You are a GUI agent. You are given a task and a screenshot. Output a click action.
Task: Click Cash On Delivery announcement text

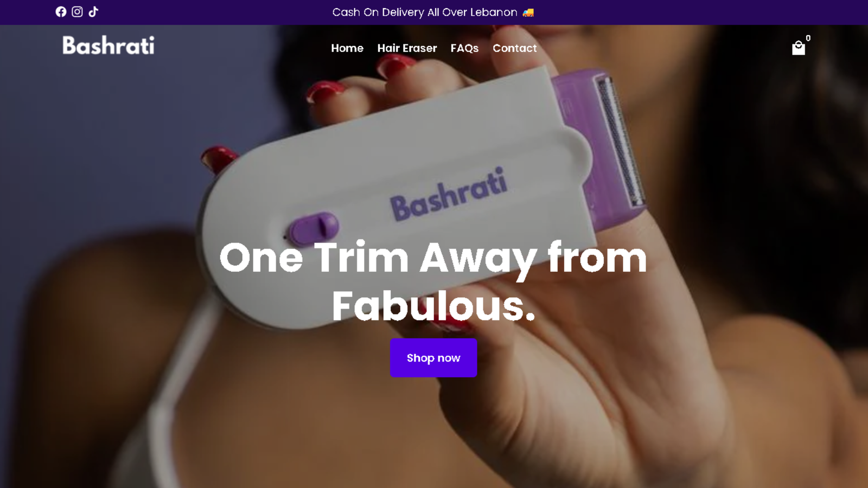425,12
